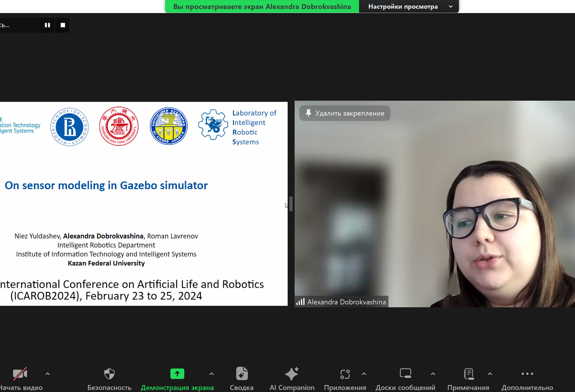Expand video options chevron beside camera
The image size is (575, 392).
(x=48, y=374)
